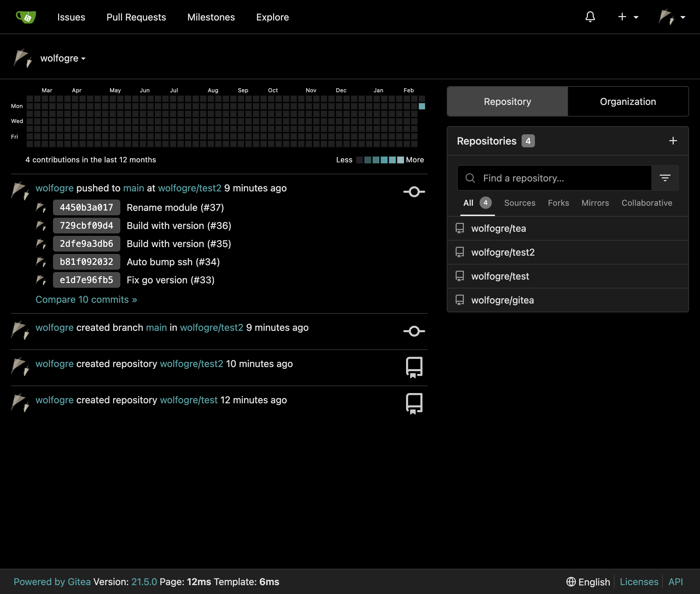This screenshot has width=700, height=594.
Task: Click the add new repository plus icon
Action: point(673,140)
